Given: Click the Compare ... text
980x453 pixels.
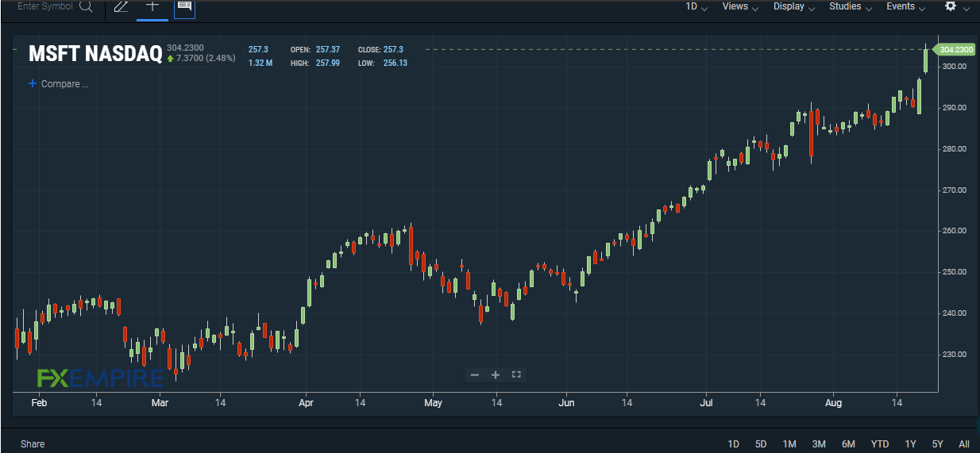Looking at the screenshot, I should (65, 84).
